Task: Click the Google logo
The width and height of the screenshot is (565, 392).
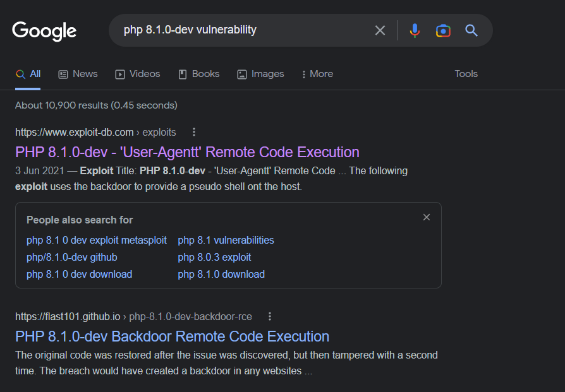Action: point(44,31)
